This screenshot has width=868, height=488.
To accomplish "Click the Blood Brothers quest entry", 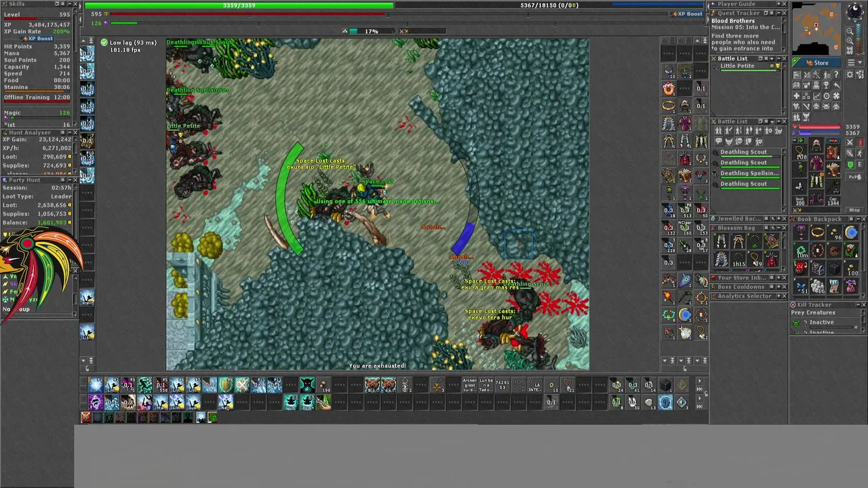I will click(x=733, y=21).
